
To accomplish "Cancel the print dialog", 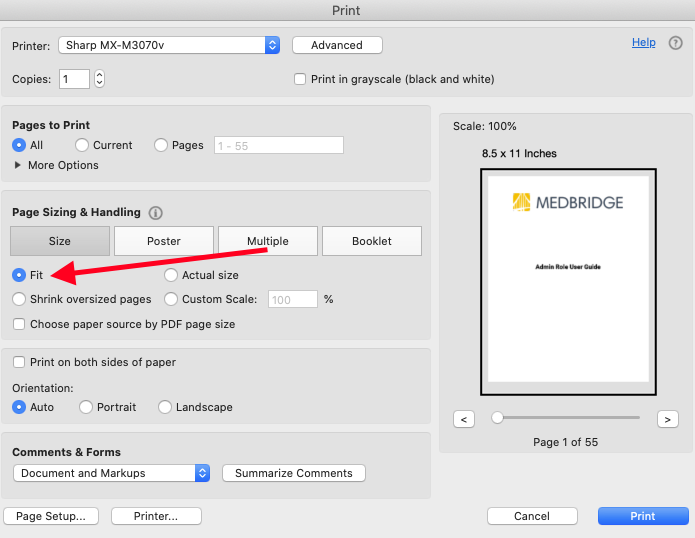I will pyautogui.click(x=532, y=516).
